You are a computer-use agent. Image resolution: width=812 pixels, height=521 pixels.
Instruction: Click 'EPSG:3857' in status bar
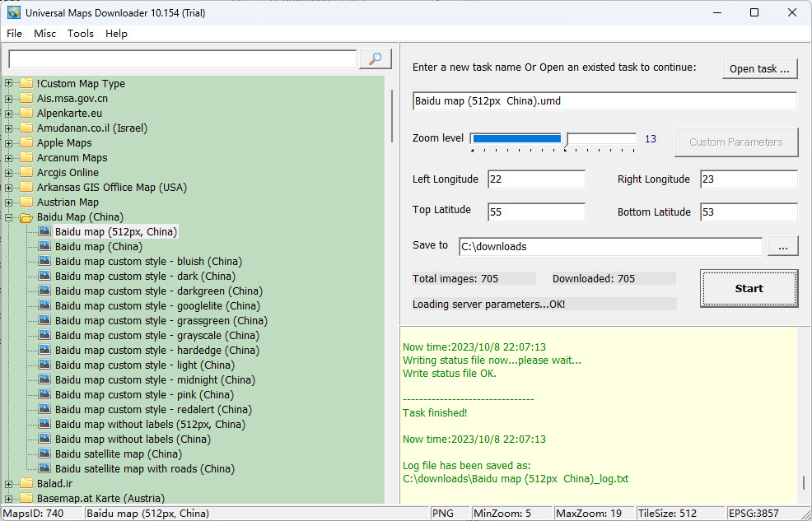pos(754,514)
